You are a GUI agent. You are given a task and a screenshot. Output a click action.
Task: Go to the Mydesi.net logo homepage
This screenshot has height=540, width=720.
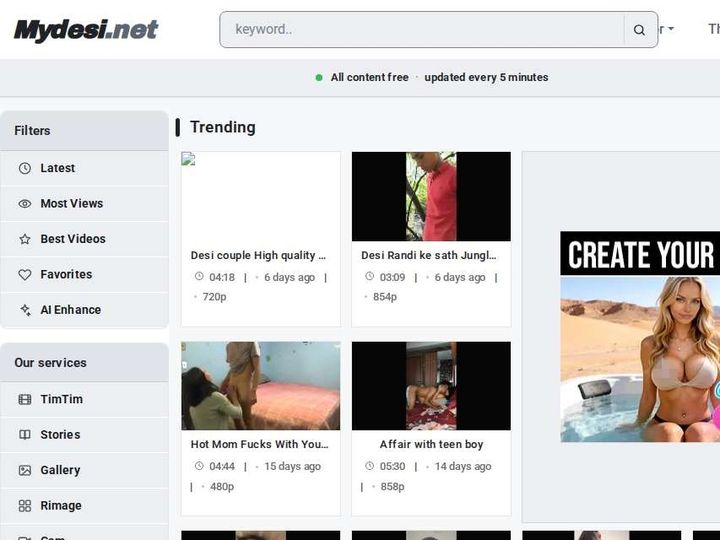point(86,30)
